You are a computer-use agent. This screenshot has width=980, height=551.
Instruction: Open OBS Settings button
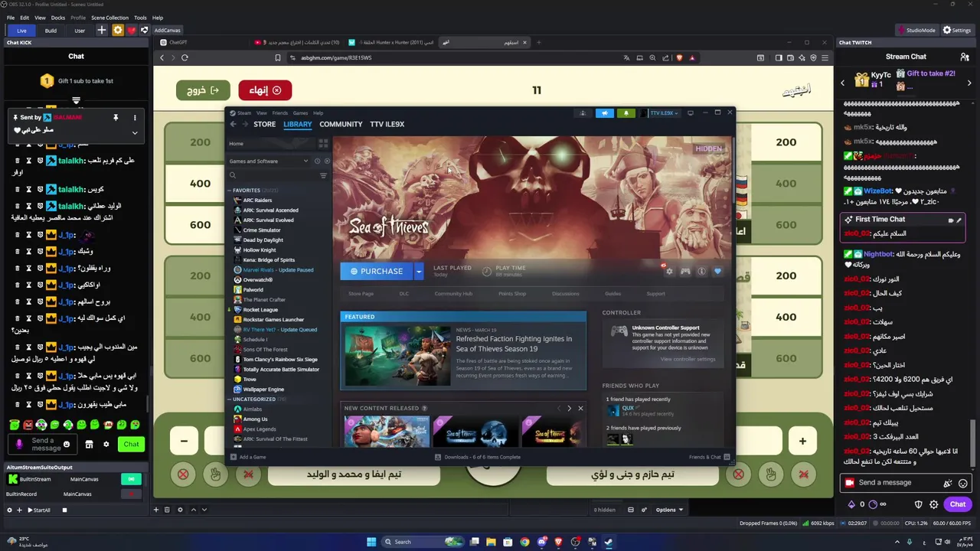(x=956, y=30)
